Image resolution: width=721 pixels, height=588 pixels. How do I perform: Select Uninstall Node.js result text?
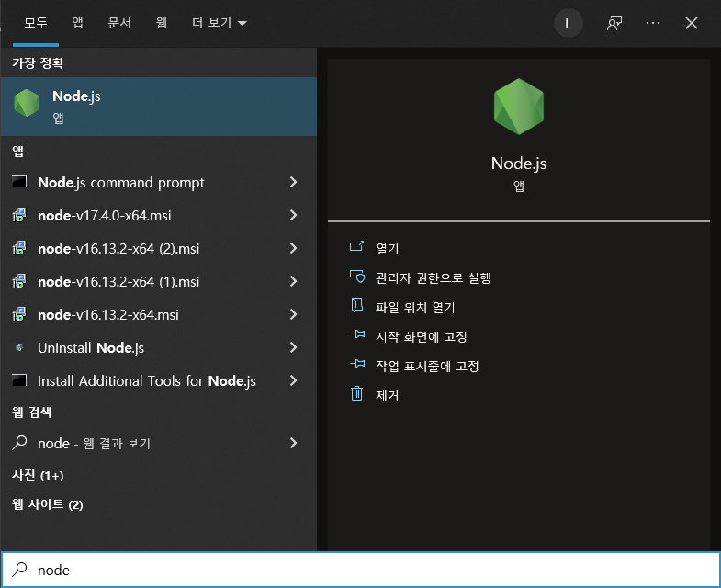point(91,348)
